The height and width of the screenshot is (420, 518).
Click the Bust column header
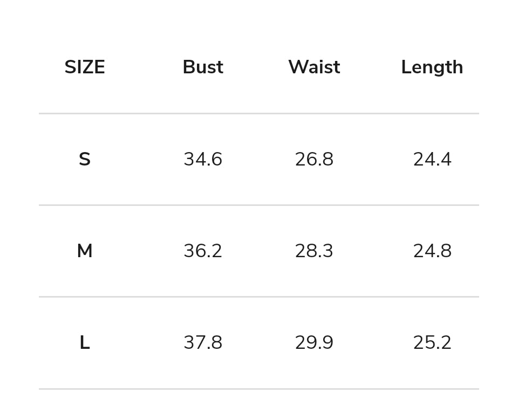[x=203, y=67]
